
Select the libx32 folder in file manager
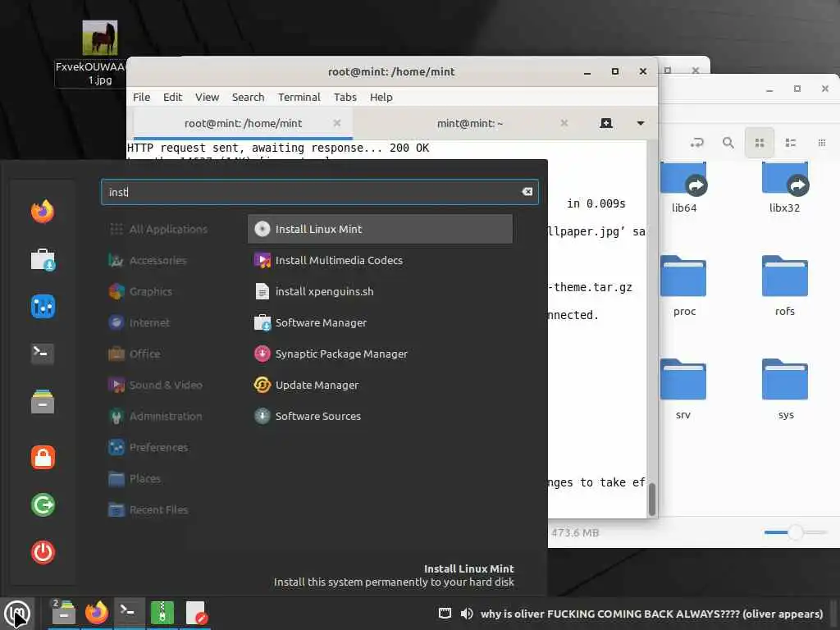pos(785,188)
